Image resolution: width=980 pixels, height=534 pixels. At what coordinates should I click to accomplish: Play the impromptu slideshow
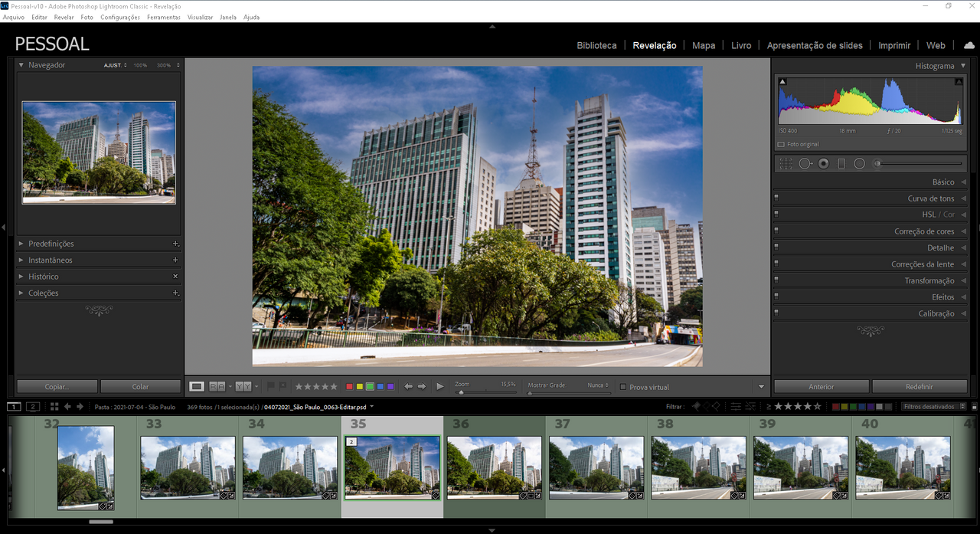tap(439, 387)
